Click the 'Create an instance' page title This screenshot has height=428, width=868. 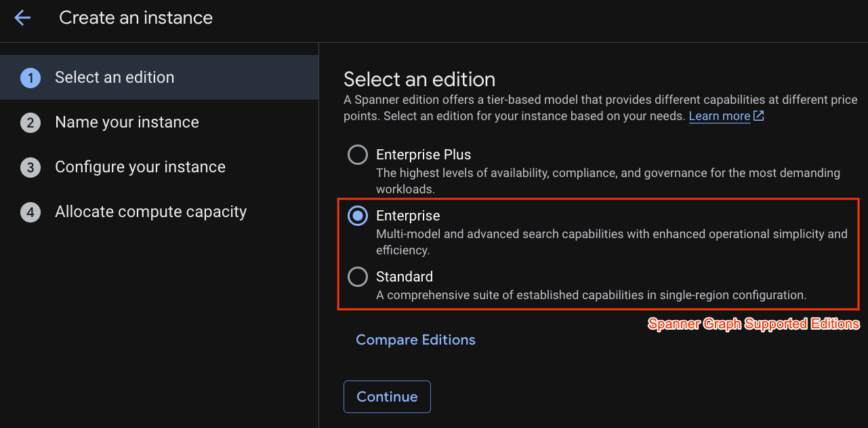(x=136, y=18)
